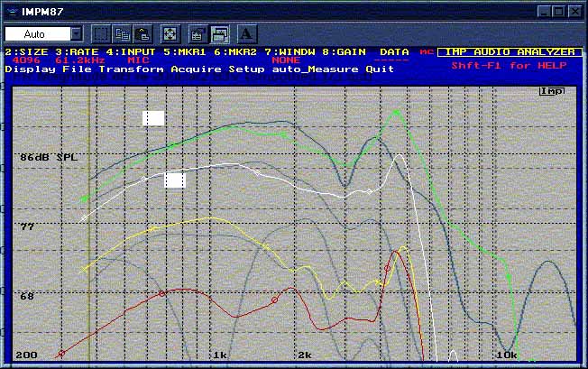Click the Background windows toolbar icon
This screenshot has height=369, width=588.
tap(219, 34)
